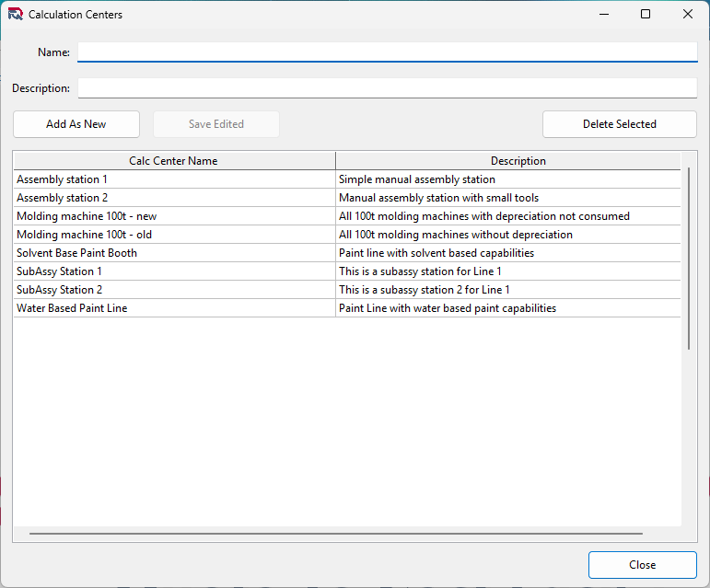This screenshot has width=710, height=588.
Task: Minimize the Calculation Centers window
Action: (603, 14)
